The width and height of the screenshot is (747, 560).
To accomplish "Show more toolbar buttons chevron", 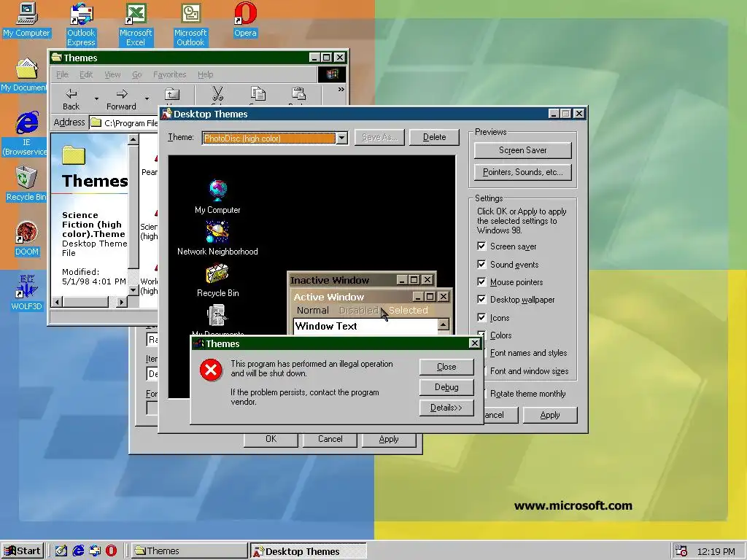I will [x=341, y=89].
